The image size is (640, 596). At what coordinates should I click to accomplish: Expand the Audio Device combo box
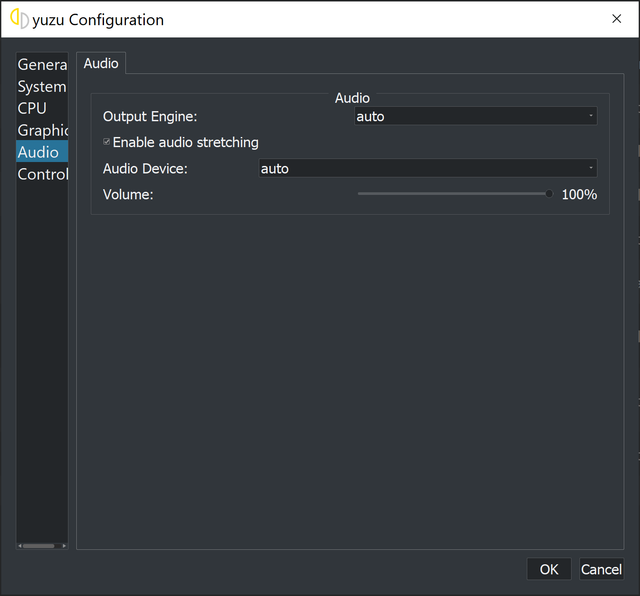[428, 168]
